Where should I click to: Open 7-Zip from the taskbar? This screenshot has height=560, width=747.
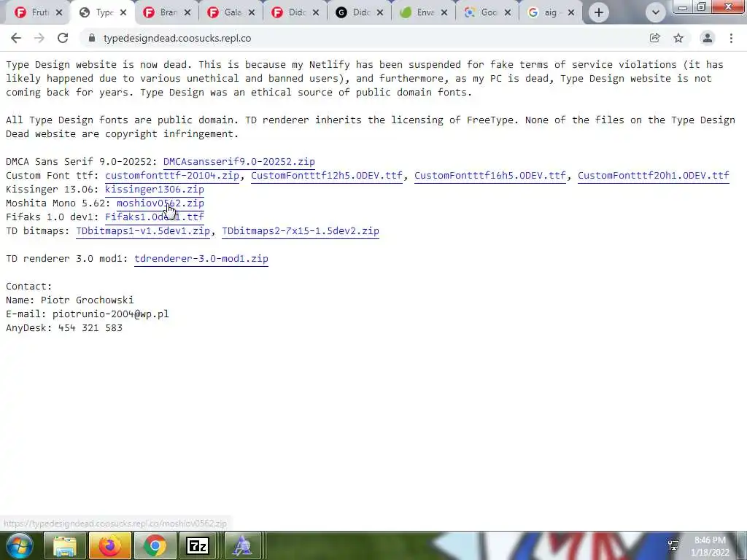(197, 545)
